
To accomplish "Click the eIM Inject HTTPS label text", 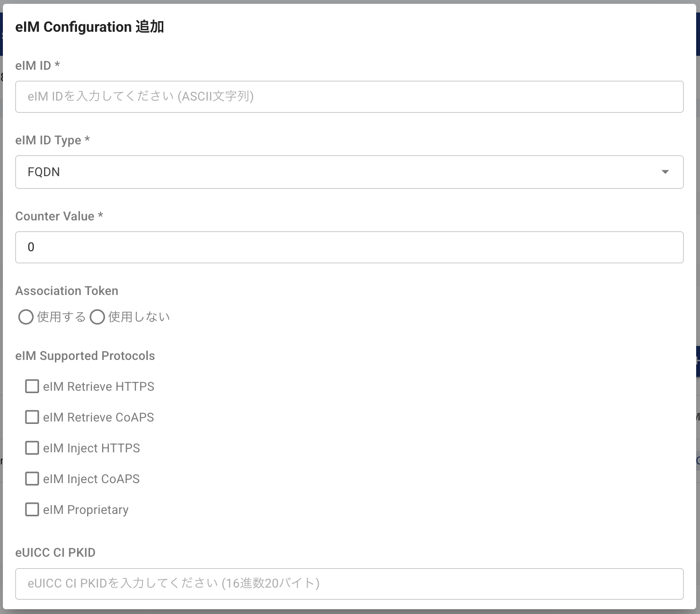I will pos(91,448).
